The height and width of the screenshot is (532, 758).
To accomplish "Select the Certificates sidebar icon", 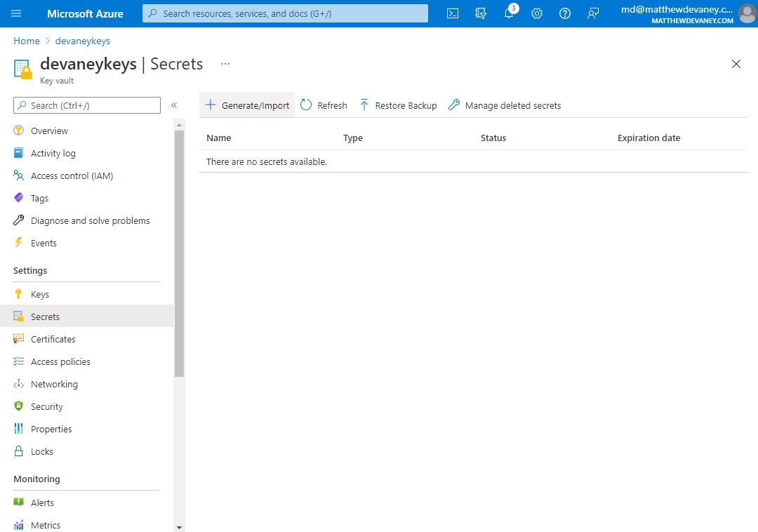I will click(x=19, y=339).
